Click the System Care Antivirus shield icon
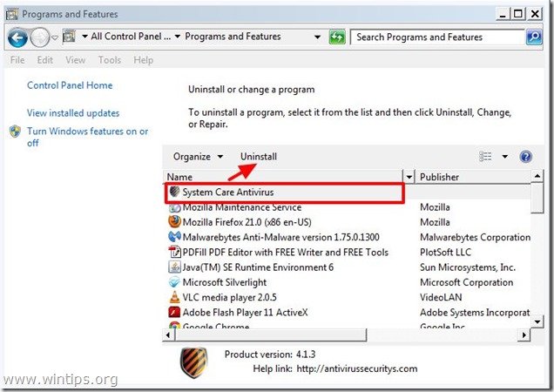This screenshot has width=554, height=392. coord(174,192)
